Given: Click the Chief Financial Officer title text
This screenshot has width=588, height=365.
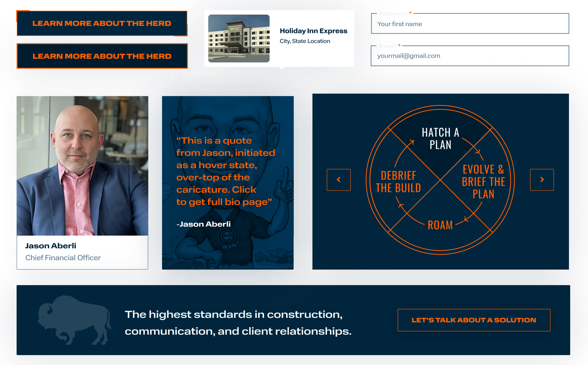Looking at the screenshot, I should tap(63, 258).
